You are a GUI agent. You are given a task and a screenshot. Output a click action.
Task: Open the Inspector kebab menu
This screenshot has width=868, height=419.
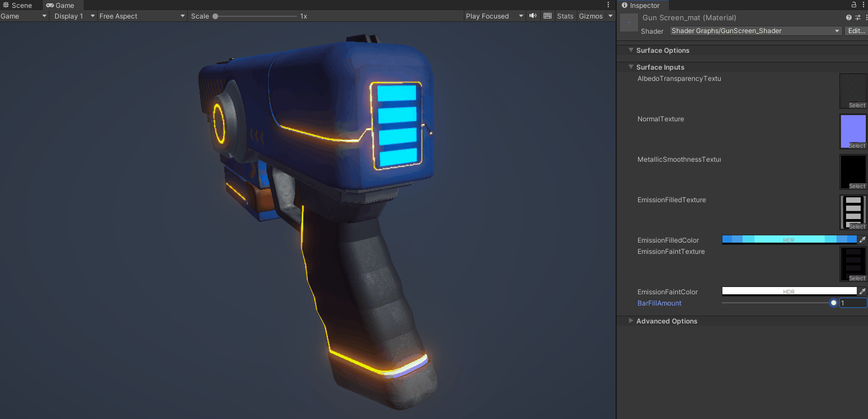(864, 4)
